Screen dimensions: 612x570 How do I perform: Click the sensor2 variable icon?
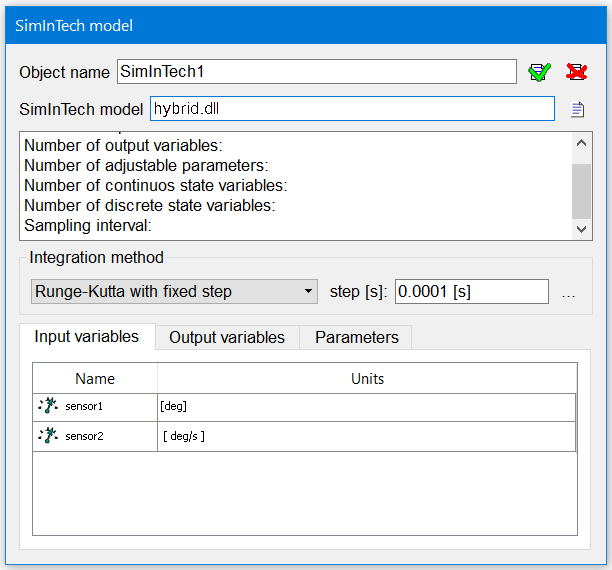point(48,435)
